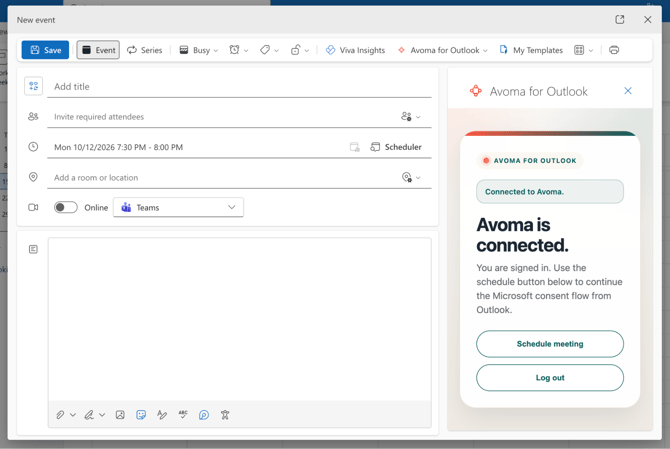Image resolution: width=670 pixels, height=449 pixels.
Task: Click the description notes icon
Action: tap(33, 249)
